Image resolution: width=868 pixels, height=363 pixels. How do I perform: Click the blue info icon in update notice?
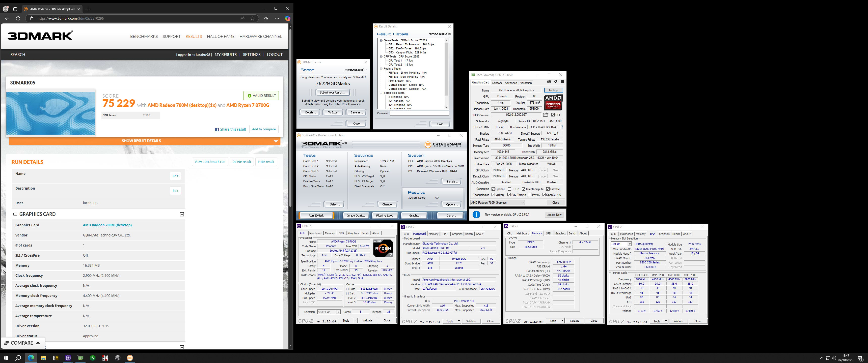(476, 215)
